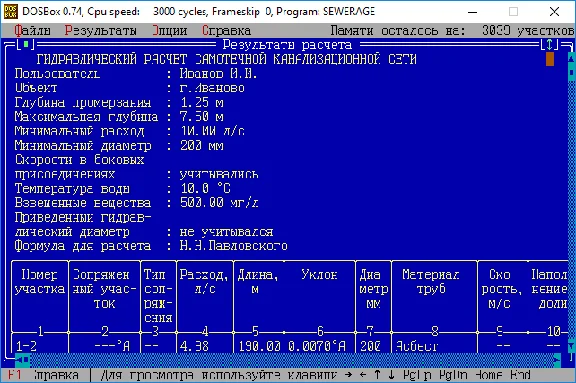Click the vertical scrollbar thumb marker
Viewport: 576px width, 383px height.
[x=571, y=72]
